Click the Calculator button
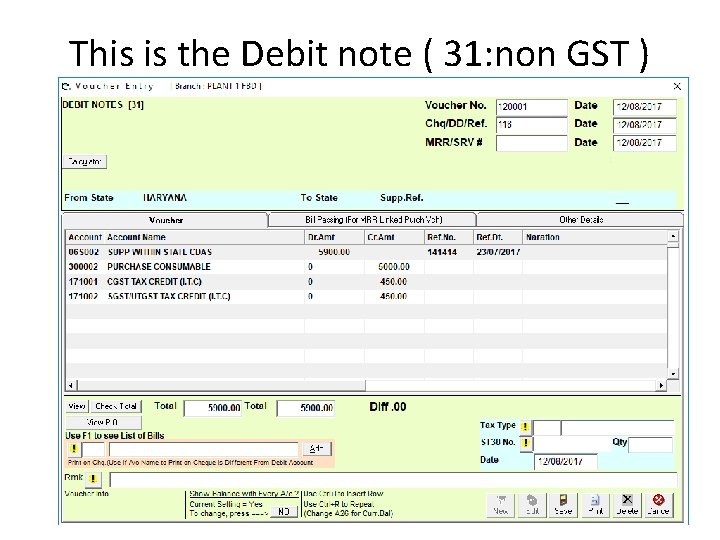 tap(84, 162)
